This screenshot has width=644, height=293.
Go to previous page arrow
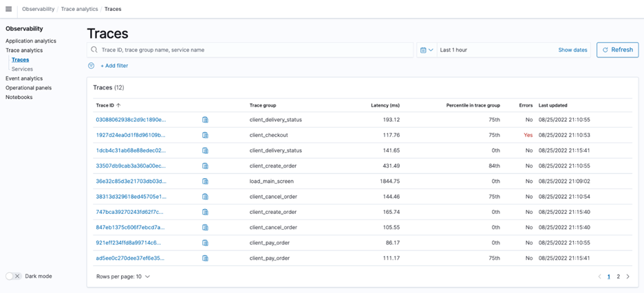[x=600, y=276]
